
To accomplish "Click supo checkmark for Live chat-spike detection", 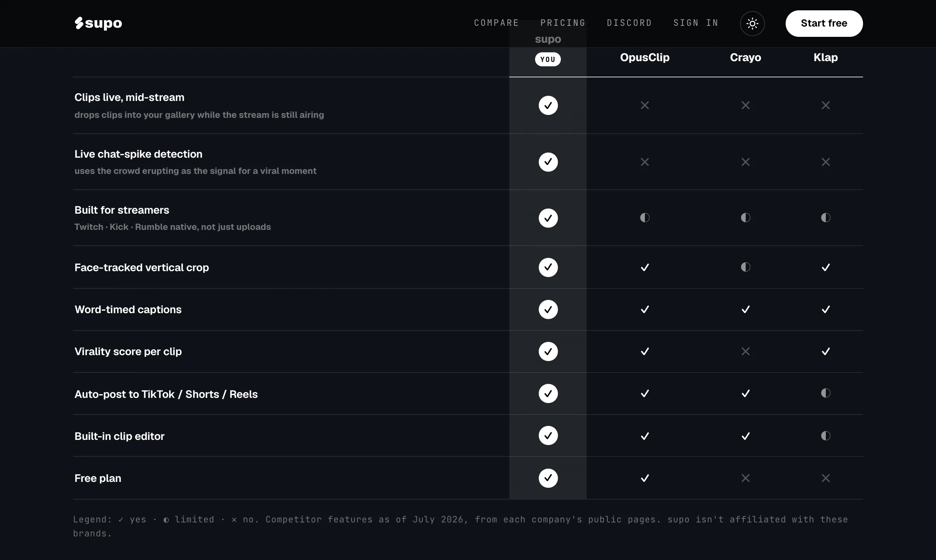I will [548, 162].
